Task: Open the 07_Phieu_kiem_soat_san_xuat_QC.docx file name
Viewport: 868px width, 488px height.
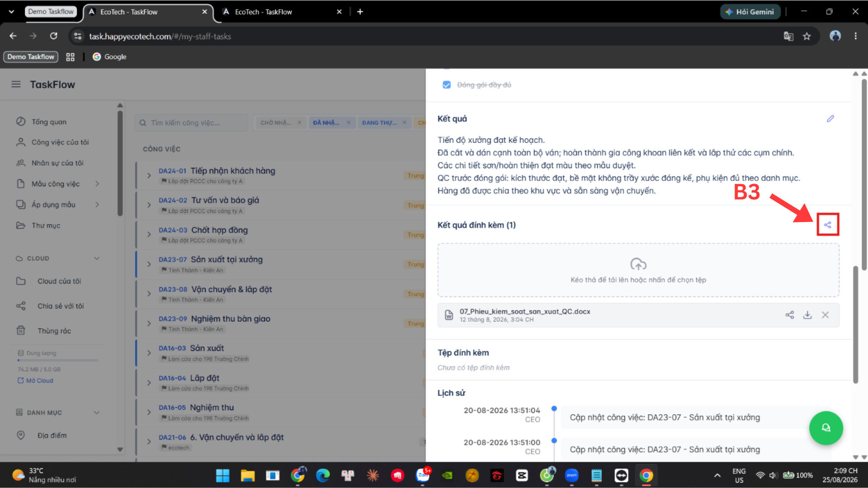Action: [x=525, y=311]
